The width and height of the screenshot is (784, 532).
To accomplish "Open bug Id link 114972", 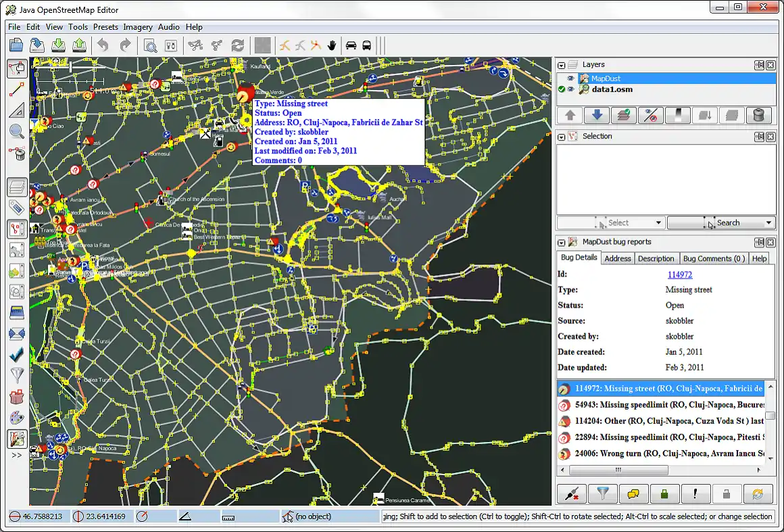I will click(x=679, y=274).
